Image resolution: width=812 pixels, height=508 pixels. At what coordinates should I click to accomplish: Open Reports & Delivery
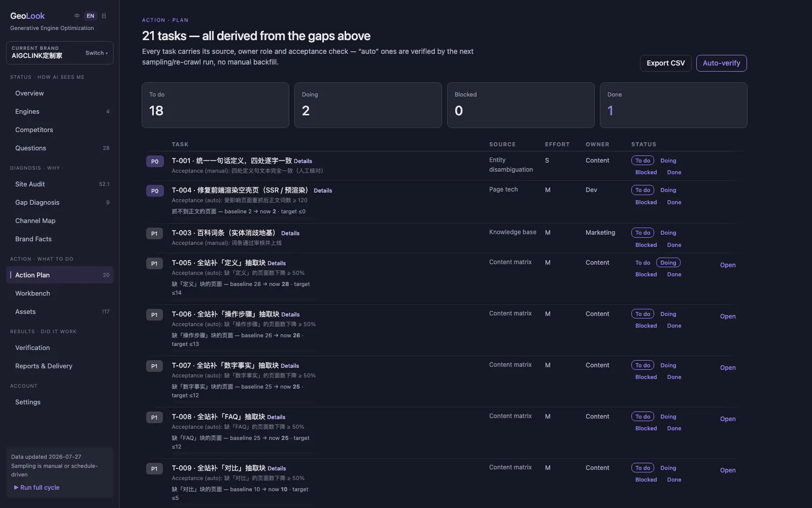[x=60, y=366]
